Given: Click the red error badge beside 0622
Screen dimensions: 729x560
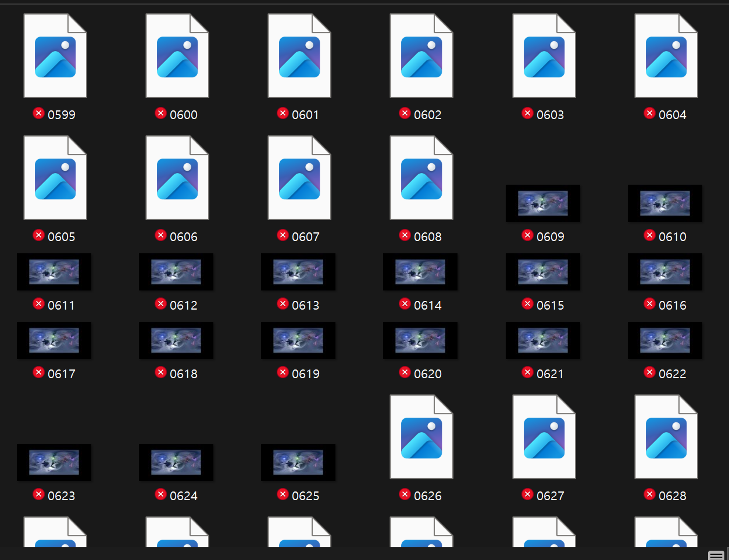Looking at the screenshot, I should 649,372.
